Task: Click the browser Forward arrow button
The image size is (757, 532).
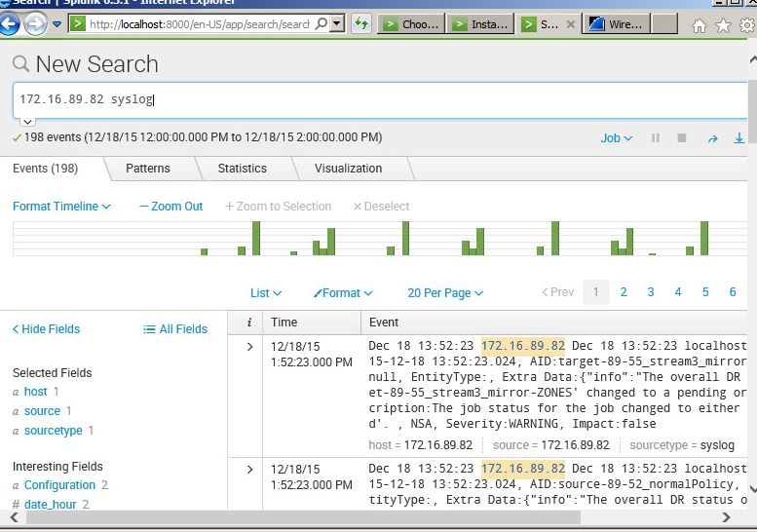Action: (35, 23)
